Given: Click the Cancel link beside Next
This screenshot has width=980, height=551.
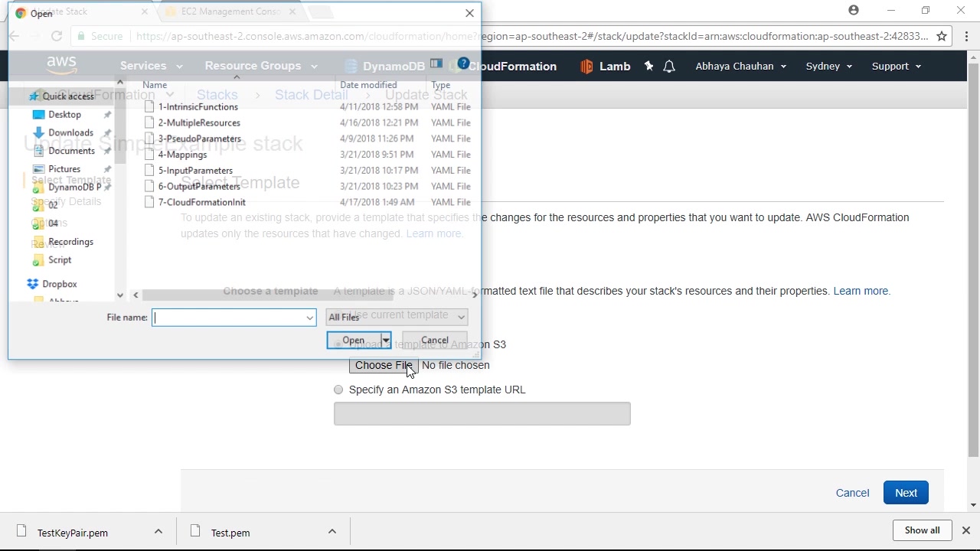Looking at the screenshot, I should pyautogui.click(x=852, y=493).
